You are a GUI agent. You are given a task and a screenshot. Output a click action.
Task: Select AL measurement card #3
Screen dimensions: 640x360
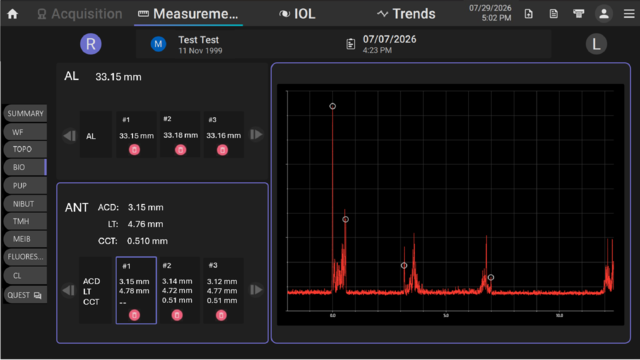click(223, 135)
